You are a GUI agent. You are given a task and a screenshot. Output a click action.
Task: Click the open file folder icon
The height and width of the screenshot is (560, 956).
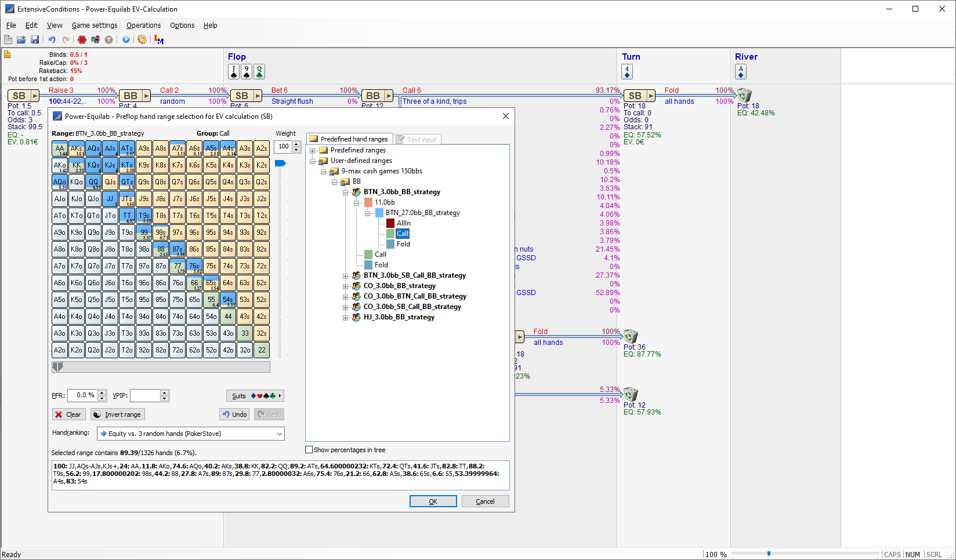point(21,39)
